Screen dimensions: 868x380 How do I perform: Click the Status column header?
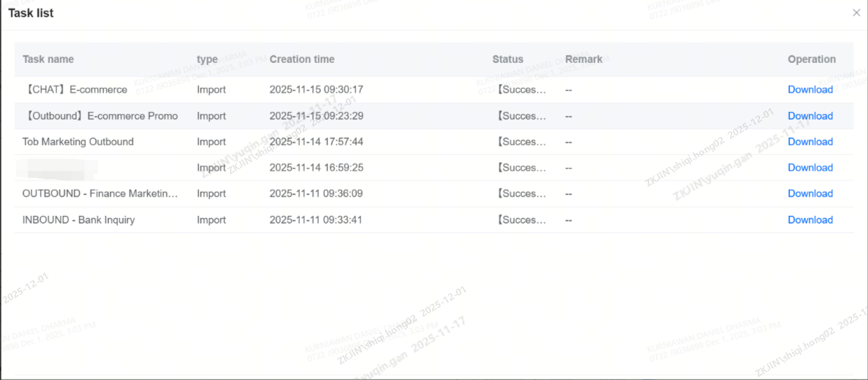(x=508, y=60)
